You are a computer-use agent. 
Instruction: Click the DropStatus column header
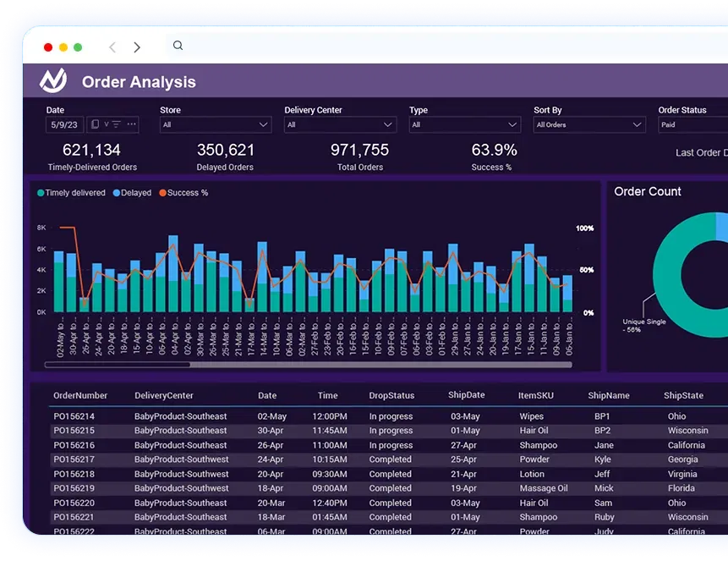tap(391, 395)
